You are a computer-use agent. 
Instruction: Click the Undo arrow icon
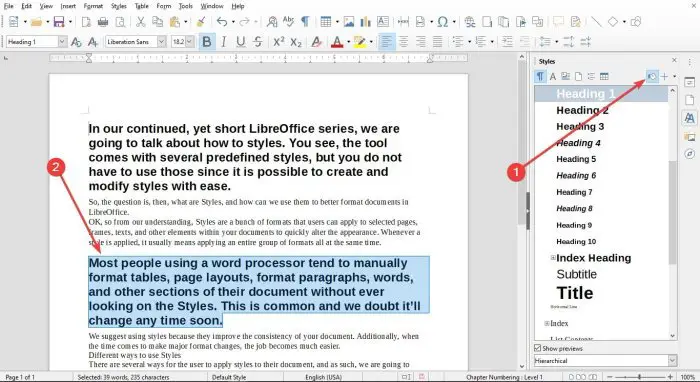(222, 21)
